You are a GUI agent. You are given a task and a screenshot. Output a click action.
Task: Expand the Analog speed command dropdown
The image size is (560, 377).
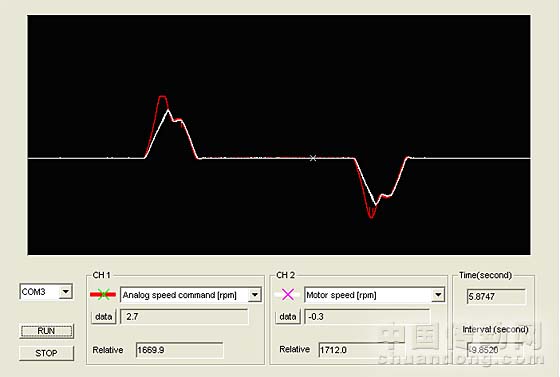click(x=255, y=295)
